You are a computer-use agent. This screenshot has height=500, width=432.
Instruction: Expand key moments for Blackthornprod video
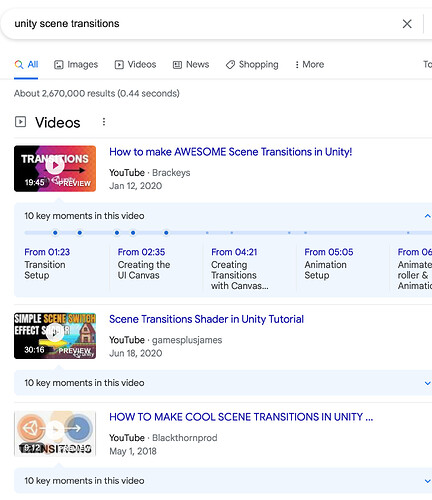pyautogui.click(x=427, y=481)
